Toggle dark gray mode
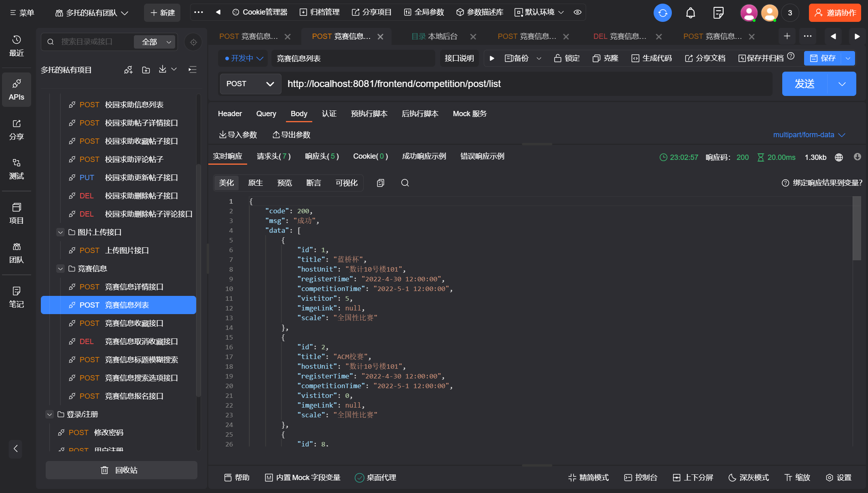The height and width of the screenshot is (493, 868). point(749,478)
